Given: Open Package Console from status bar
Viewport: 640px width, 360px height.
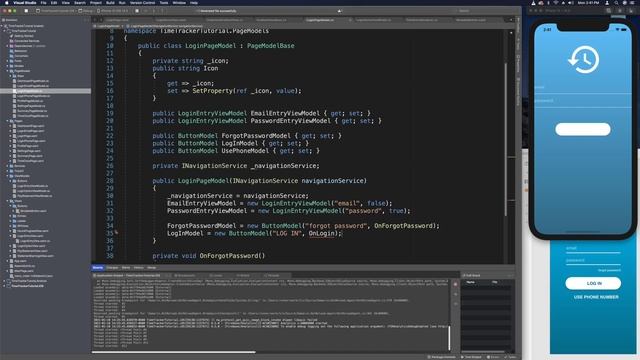Looking at the screenshot, I should 442,357.
